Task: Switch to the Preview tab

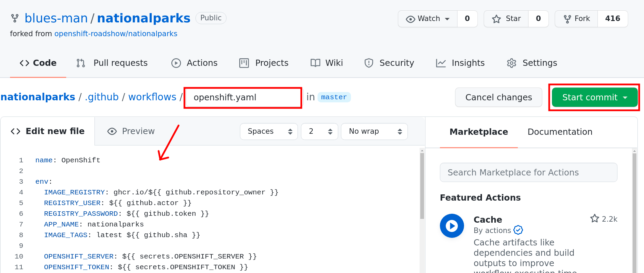Action: [131, 131]
